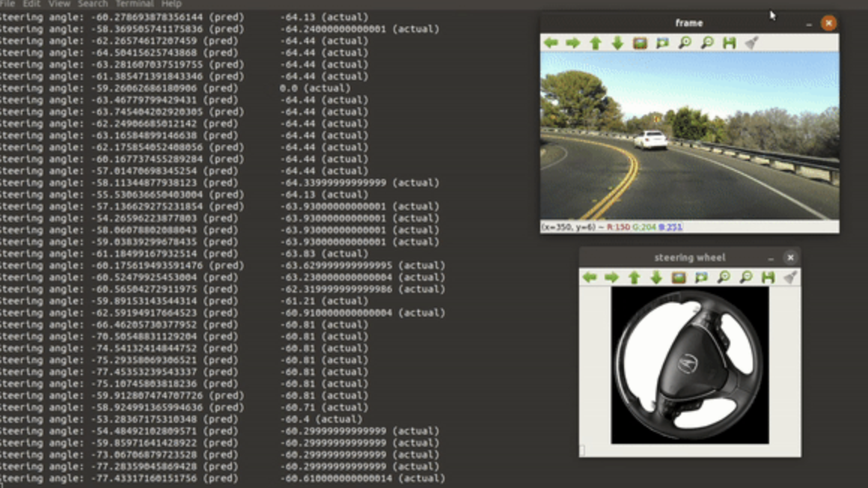Reset frame window zoom to original size
The width and height of the screenshot is (868, 488).
pyautogui.click(x=640, y=43)
